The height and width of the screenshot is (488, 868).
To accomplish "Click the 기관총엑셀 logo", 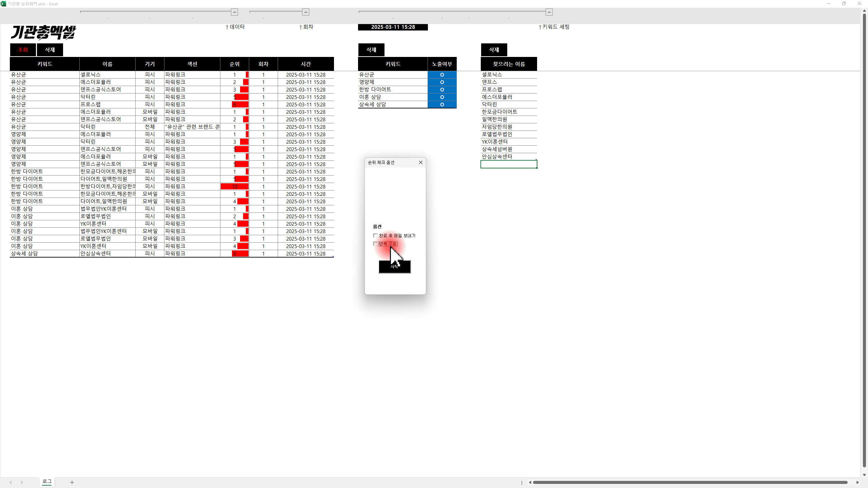I will [x=44, y=33].
